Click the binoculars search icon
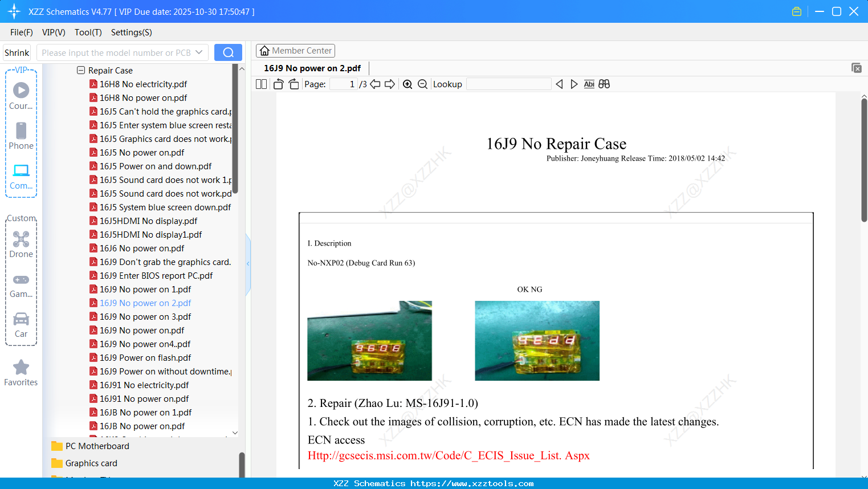Screen dimensions: 868x489 (604, 84)
